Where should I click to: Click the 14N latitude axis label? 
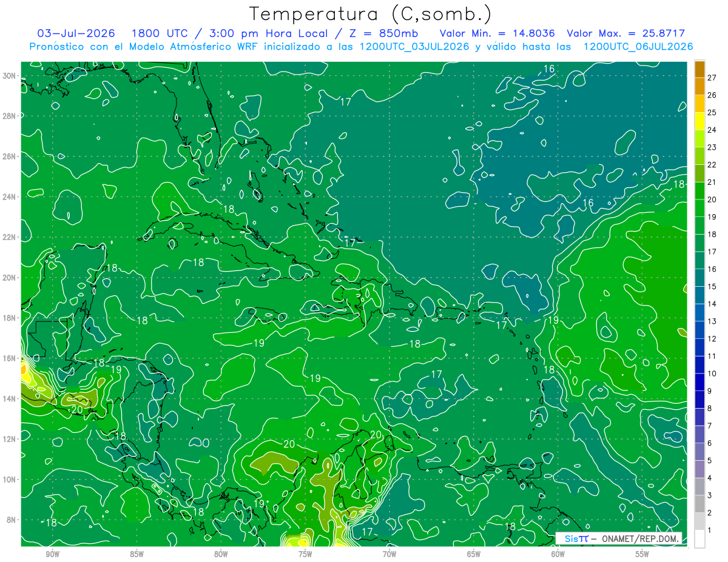pyautogui.click(x=9, y=398)
